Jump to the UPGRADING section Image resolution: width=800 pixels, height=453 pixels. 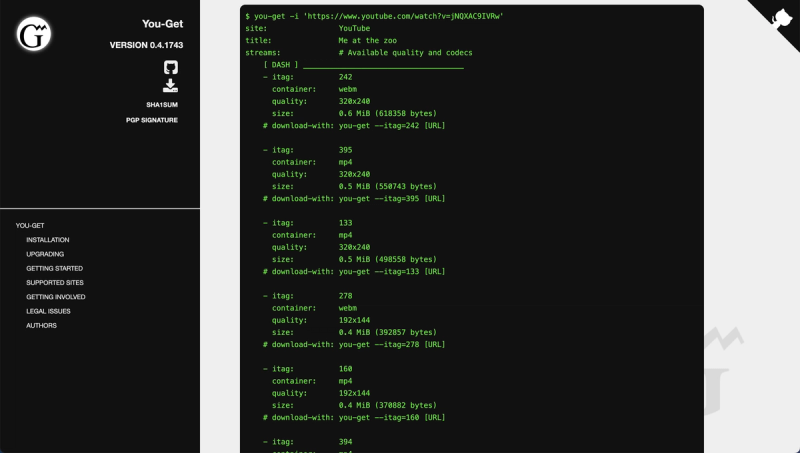(x=45, y=254)
